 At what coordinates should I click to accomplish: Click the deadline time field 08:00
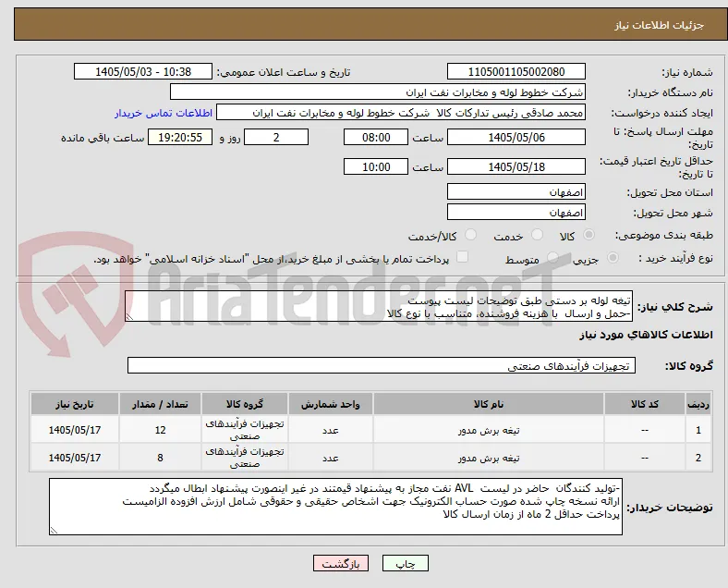pyautogui.click(x=376, y=137)
